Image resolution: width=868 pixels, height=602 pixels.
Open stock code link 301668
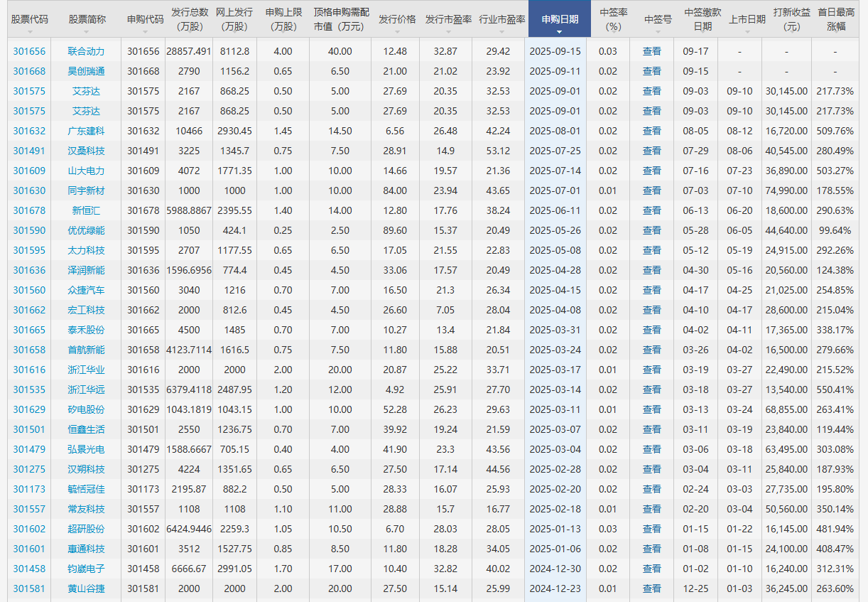(x=29, y=71)
